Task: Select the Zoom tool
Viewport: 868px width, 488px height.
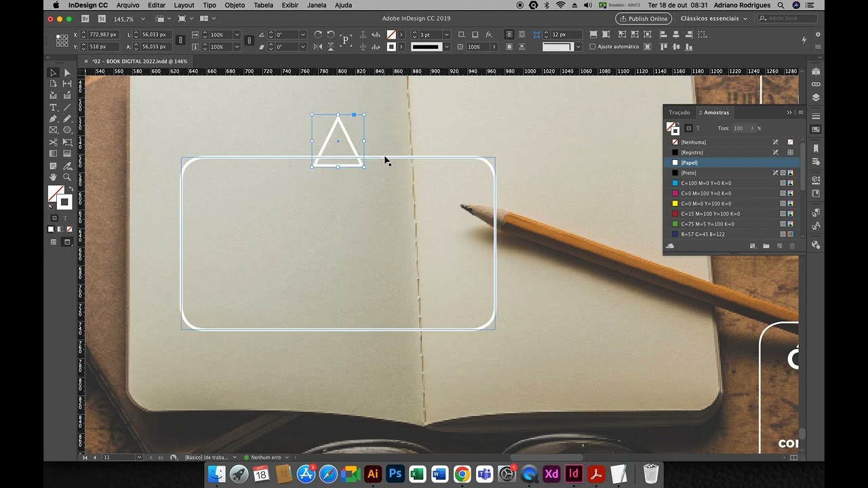Action: pyautogui.click(x=67, y=177)
